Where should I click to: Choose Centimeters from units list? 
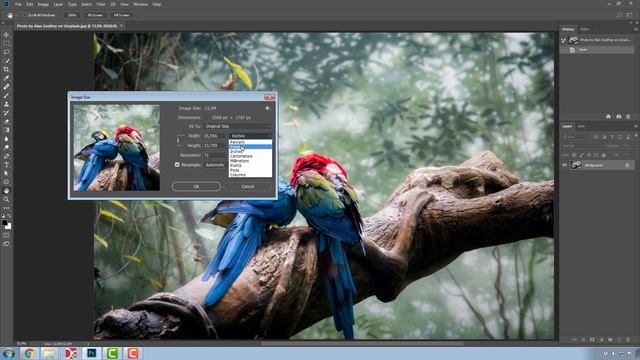(250, 156)
